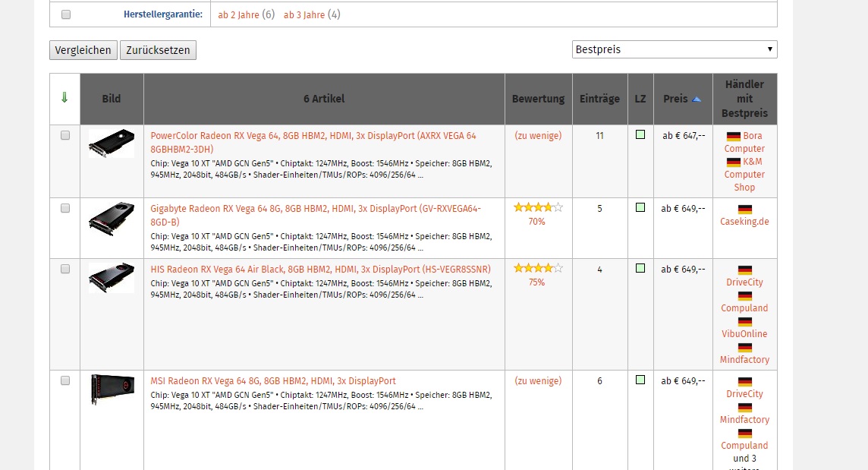Image resolution: width=868 pixels, height=470 pixels.
Task: Filter by ab 2 Jahre warranty
Action: click(238, 15)
